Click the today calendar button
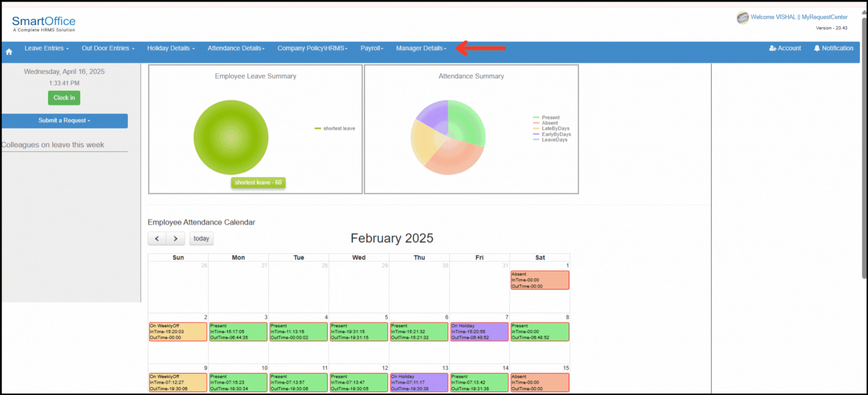The width and height of the screenshot is (868, 395). pos(201,239)
